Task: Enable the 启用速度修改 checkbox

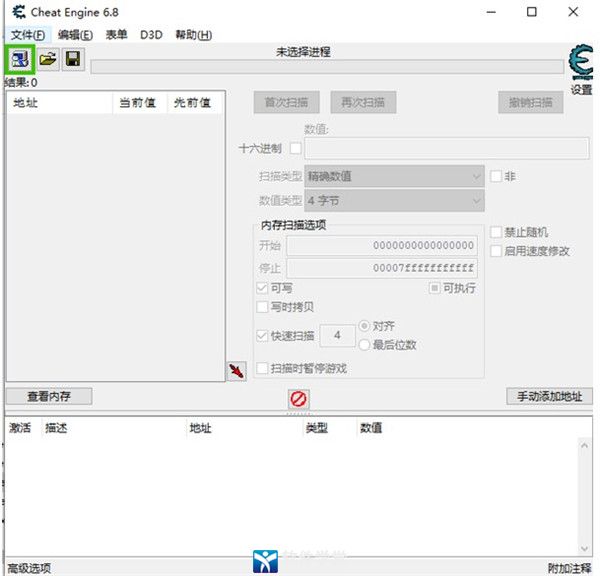Action: (x=496, y=251)
